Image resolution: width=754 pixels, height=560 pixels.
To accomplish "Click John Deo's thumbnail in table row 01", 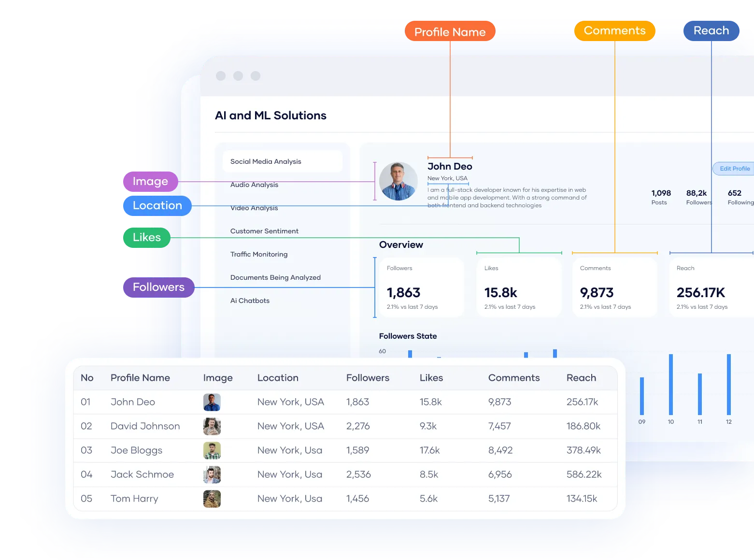I will click(212, 402).
